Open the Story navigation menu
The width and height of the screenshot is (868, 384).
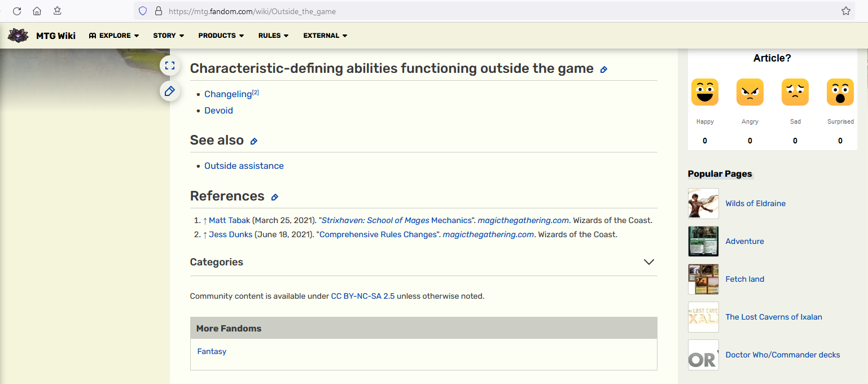pyautogui.click(x=168, y=36)
